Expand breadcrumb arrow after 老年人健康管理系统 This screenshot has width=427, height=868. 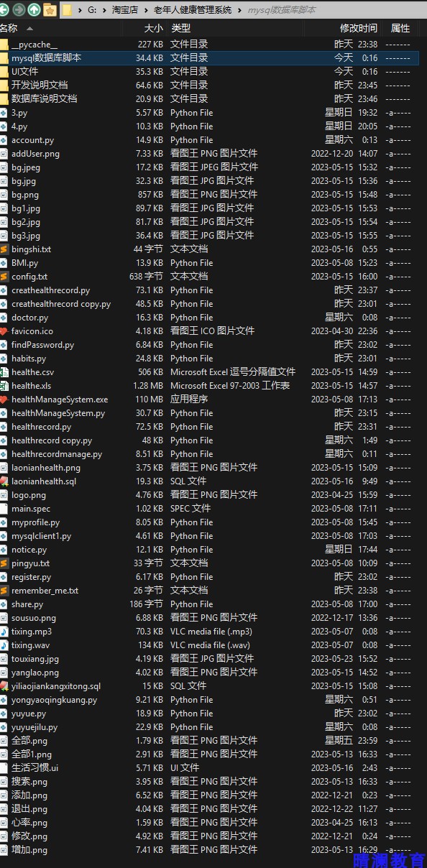coord(240,10)
